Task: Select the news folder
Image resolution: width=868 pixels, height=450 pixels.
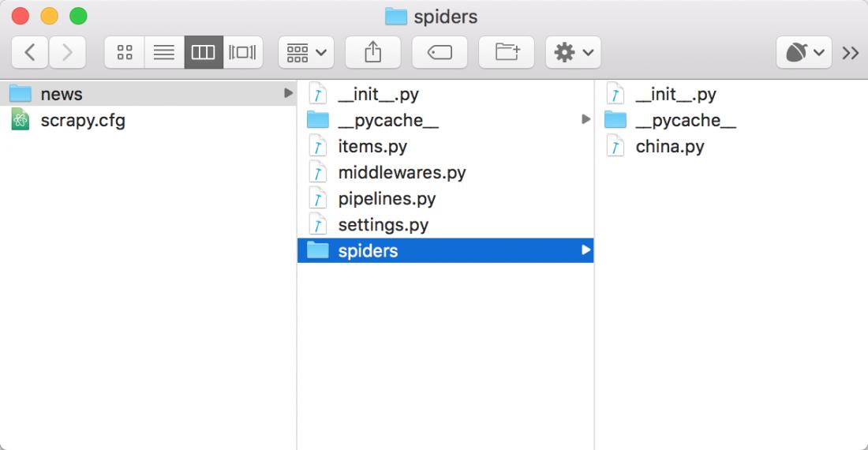Action: click(148, 93)
